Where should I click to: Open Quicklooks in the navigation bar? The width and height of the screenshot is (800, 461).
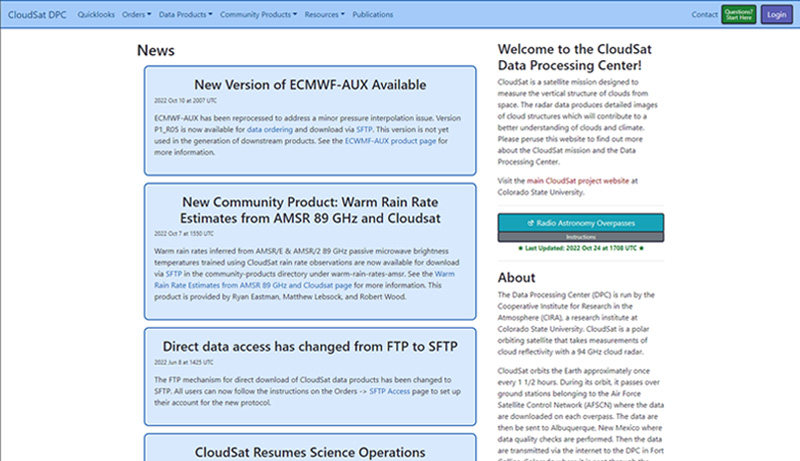coord(96,15)
